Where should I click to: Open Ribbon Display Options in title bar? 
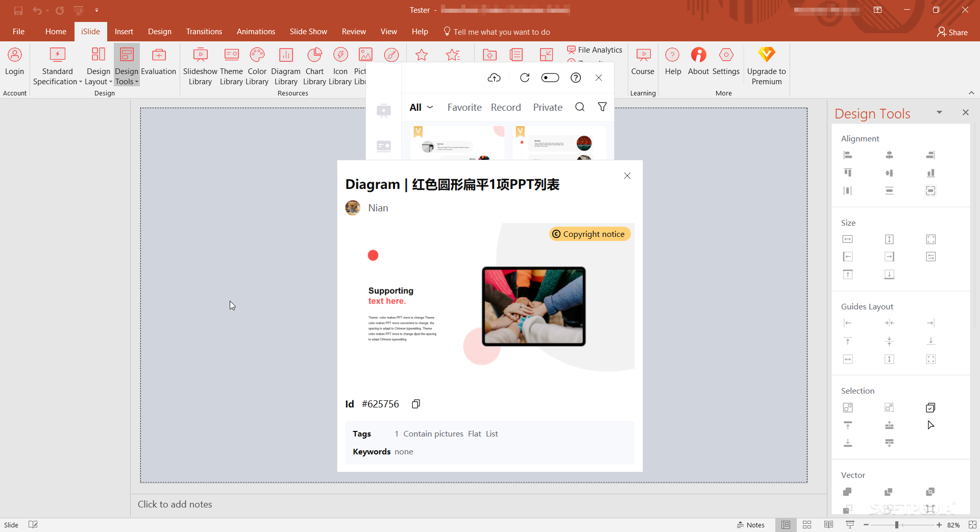(877, 10)
